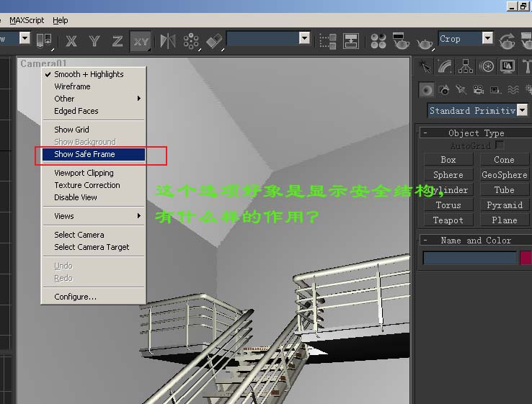The width and height of the screenshot is (532, 404).
Task: Enable Show Safe Frame in viewport menu
Action: (x=84, y=154)
